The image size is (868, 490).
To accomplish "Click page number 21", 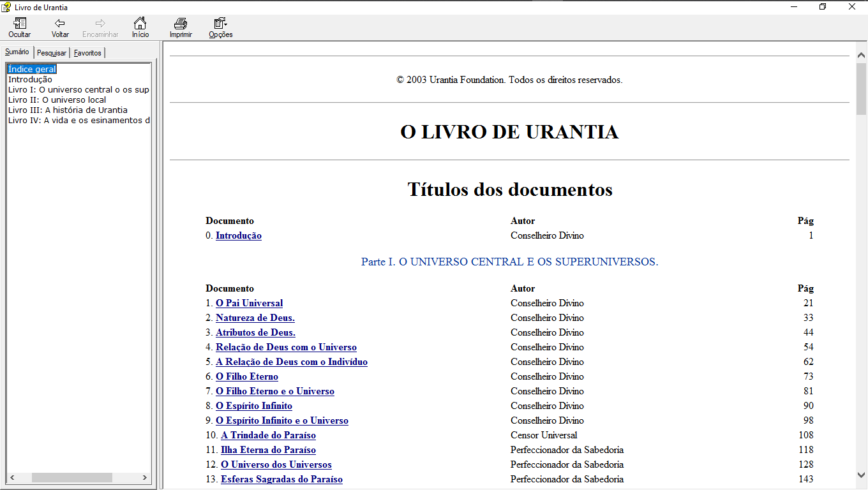I will pos(809,303).
